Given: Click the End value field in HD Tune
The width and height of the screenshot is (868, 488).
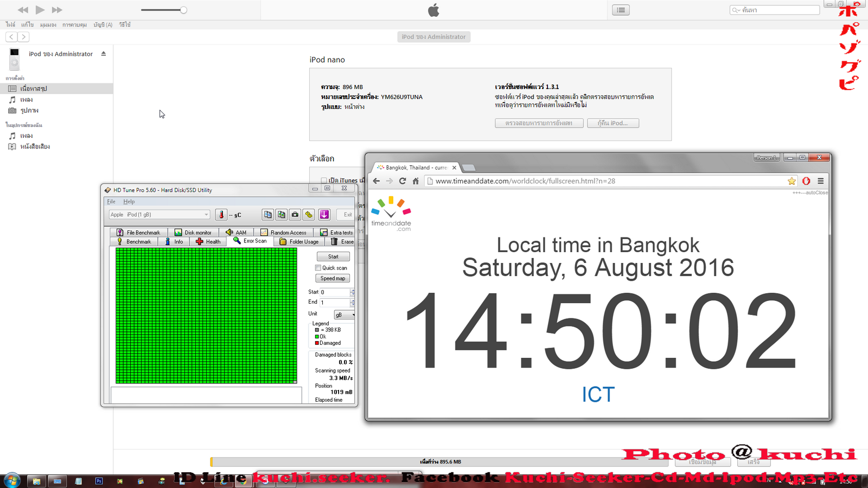Looking at the screenshot, I should click(335, 303).
